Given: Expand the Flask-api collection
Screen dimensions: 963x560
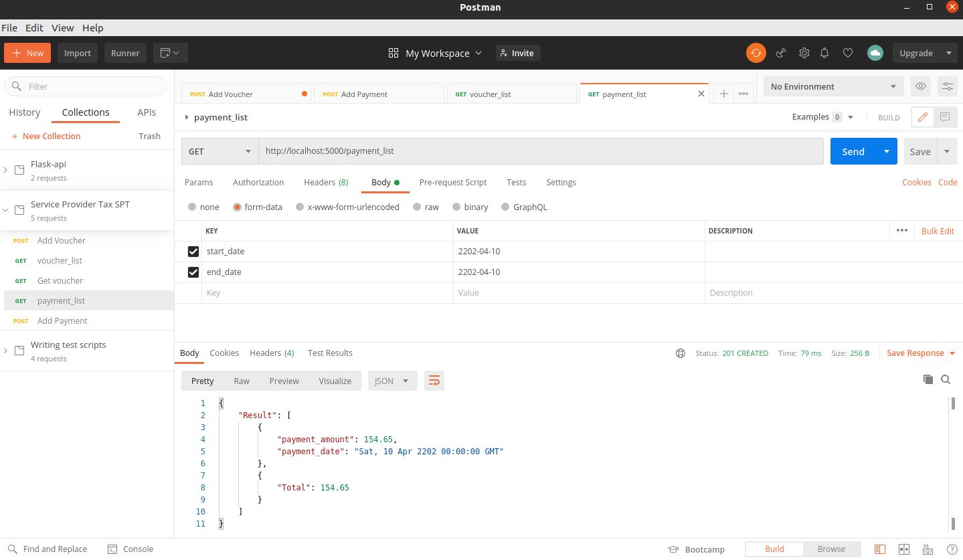Looking at the screenshot, I should tap(5, 170).
